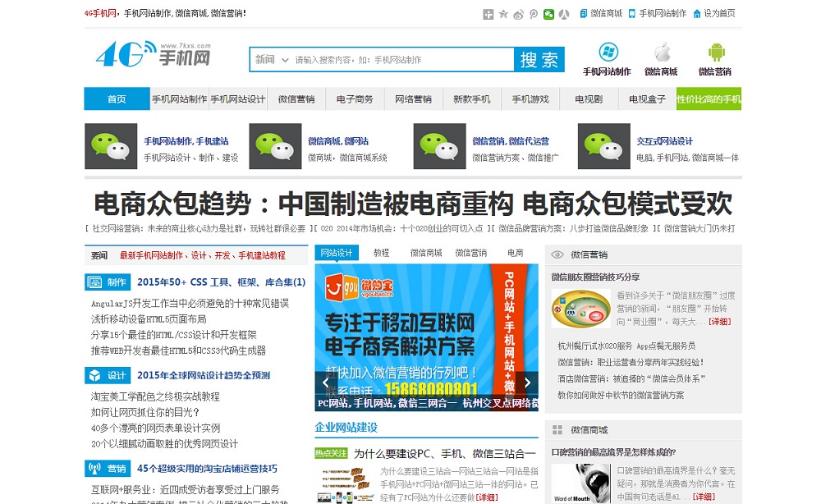Viewport: 821px width, 504px height.
Task: Open 最新手机网站制作、设计、开发 red link
Action: (x=203, y=255)
